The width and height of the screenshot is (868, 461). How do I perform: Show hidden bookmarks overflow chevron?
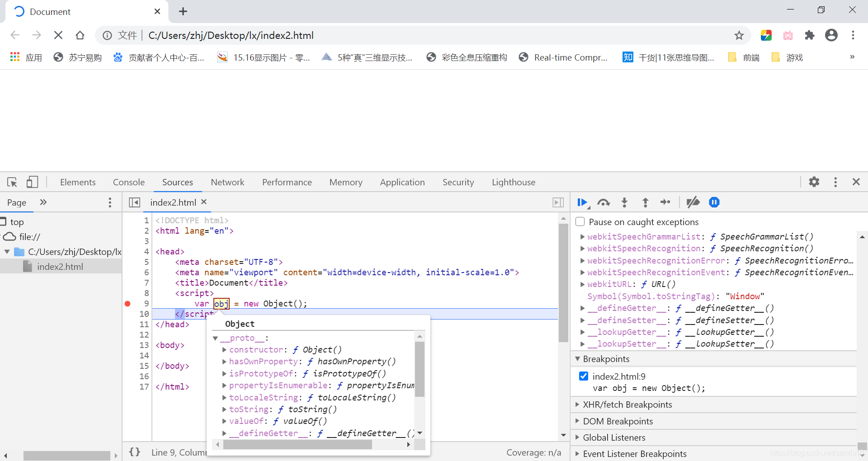tap(852, 57)
